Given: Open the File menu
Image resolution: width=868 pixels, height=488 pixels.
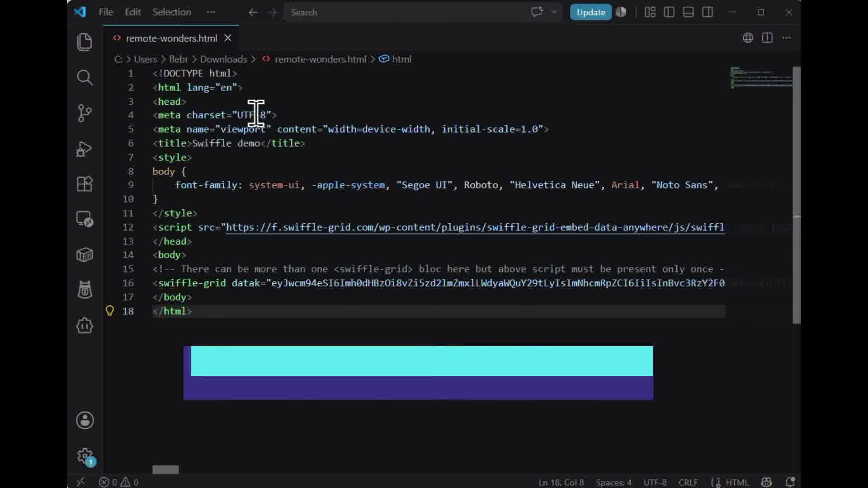Looking at the screenshot, I should coord(106,12).
